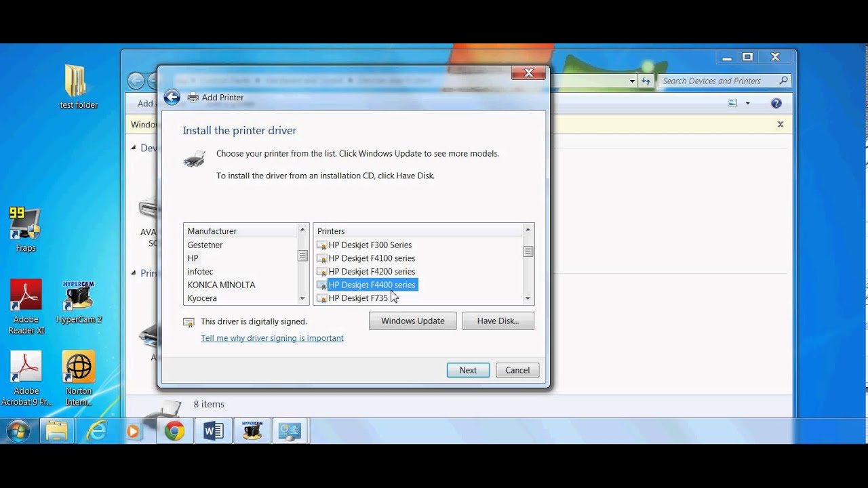The width and height of the screenshot is (868, 488).
Task: Click Manufacturer list scroll down arrow
Action: 302,298
